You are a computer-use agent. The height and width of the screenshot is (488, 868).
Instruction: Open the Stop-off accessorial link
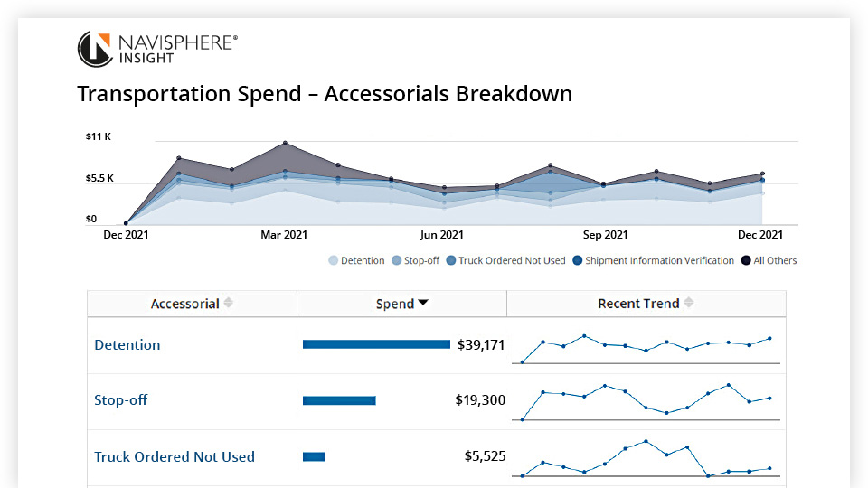[x=120, y=400]
